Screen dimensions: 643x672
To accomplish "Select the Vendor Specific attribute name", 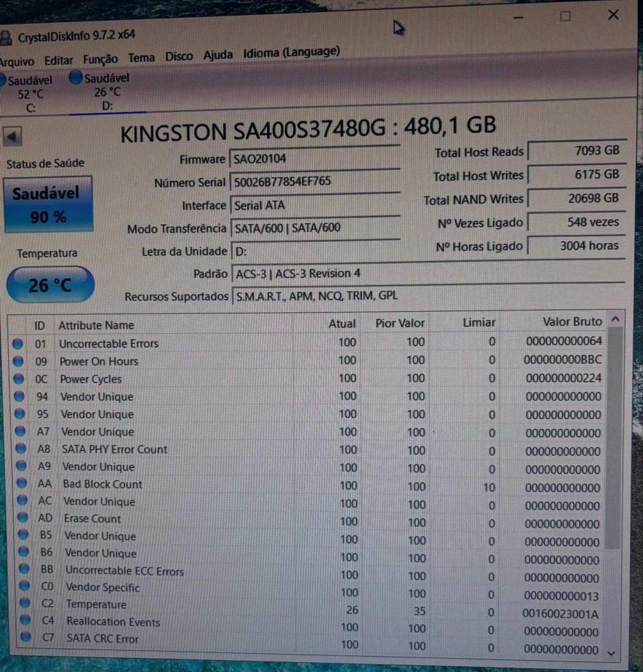I will point(102,587).
